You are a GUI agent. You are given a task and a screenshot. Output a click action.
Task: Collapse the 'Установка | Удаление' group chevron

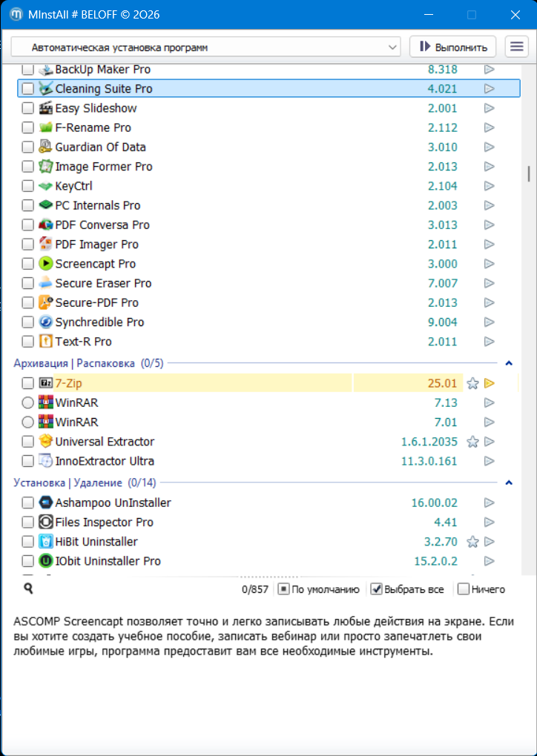click(x=509, y=483)
